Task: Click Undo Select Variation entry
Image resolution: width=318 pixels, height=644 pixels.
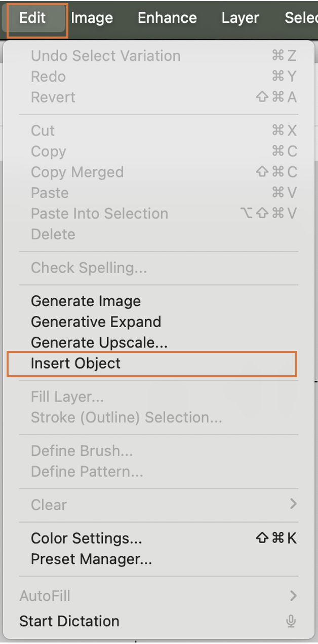Action: point(152,56)
